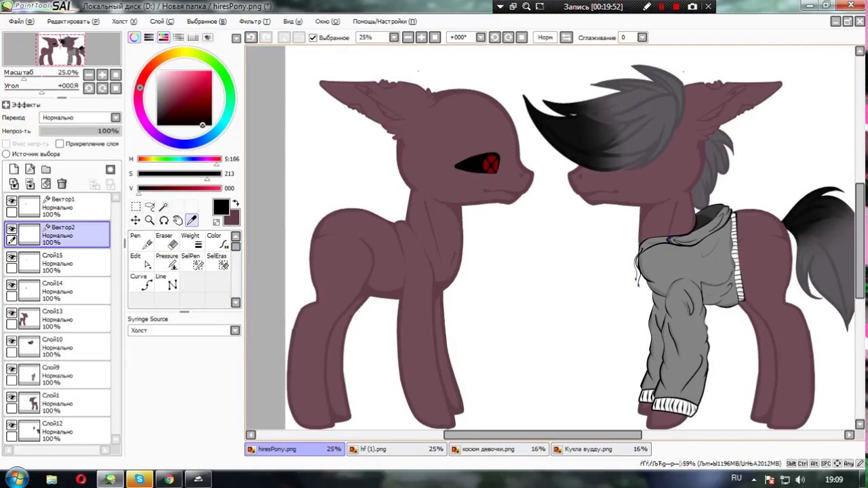Screen dimensions: 868x488
Task: Select the move layer tool
Action: click(136, 220)
